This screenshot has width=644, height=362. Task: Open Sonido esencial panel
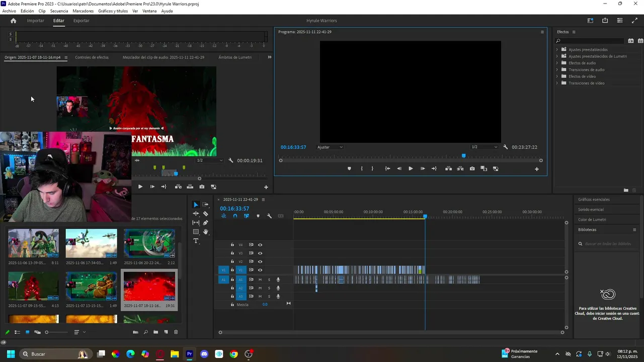(x=591, y=210)
